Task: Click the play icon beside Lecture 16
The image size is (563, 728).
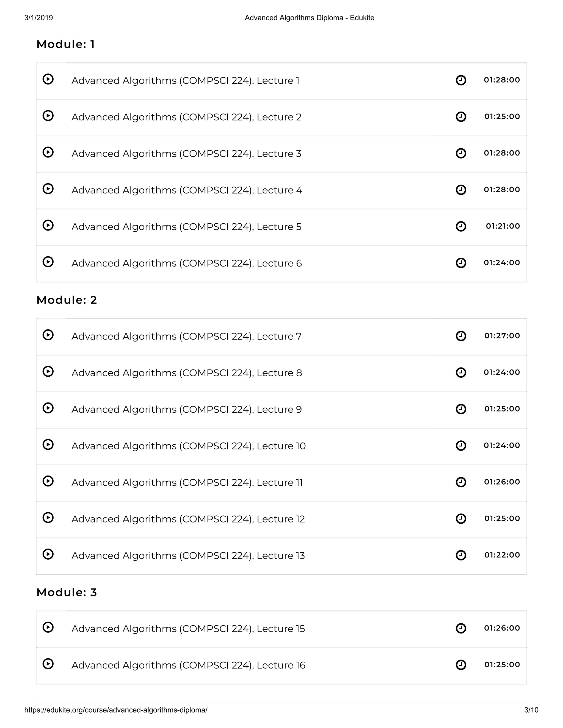Action: (48, 664)
